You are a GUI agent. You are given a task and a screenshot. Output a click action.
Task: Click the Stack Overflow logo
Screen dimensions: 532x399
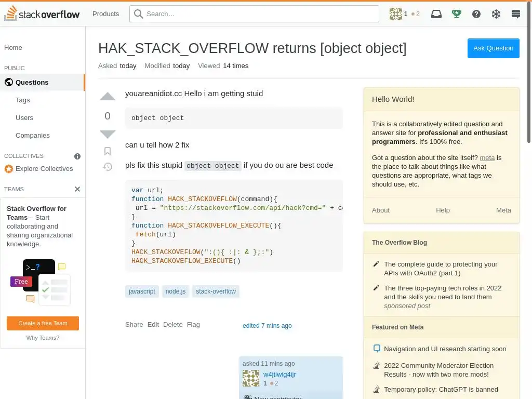(x=42, y=14)
